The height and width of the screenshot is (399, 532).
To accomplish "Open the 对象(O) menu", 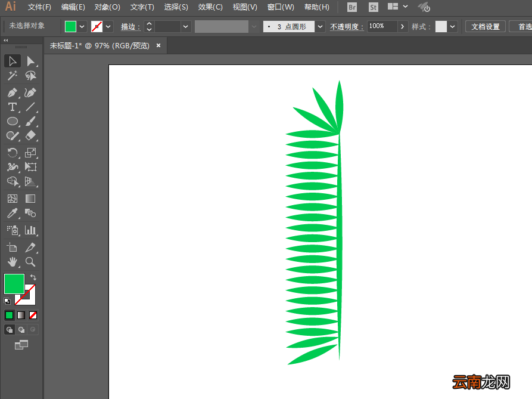I will coord(107,7).
